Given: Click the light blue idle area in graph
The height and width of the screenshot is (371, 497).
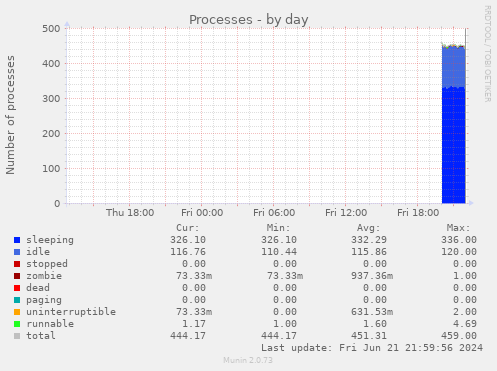Looking at the screenshot, I should coord(453,67).
